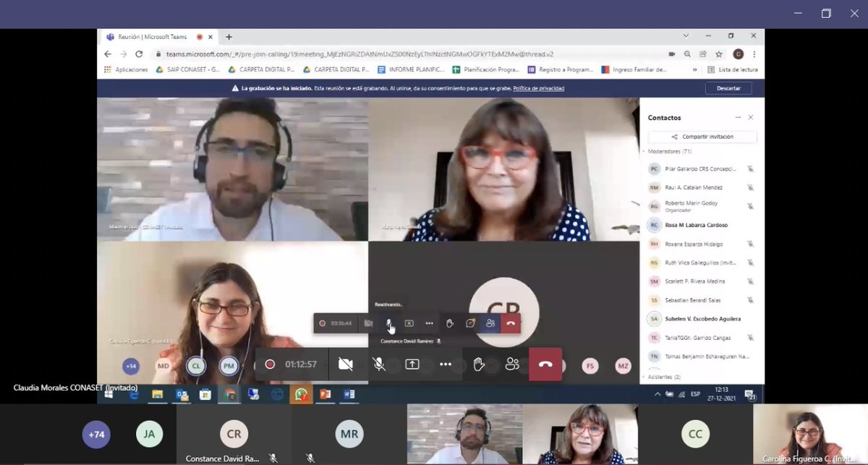Hang up the call with large red button

(545, 364)
